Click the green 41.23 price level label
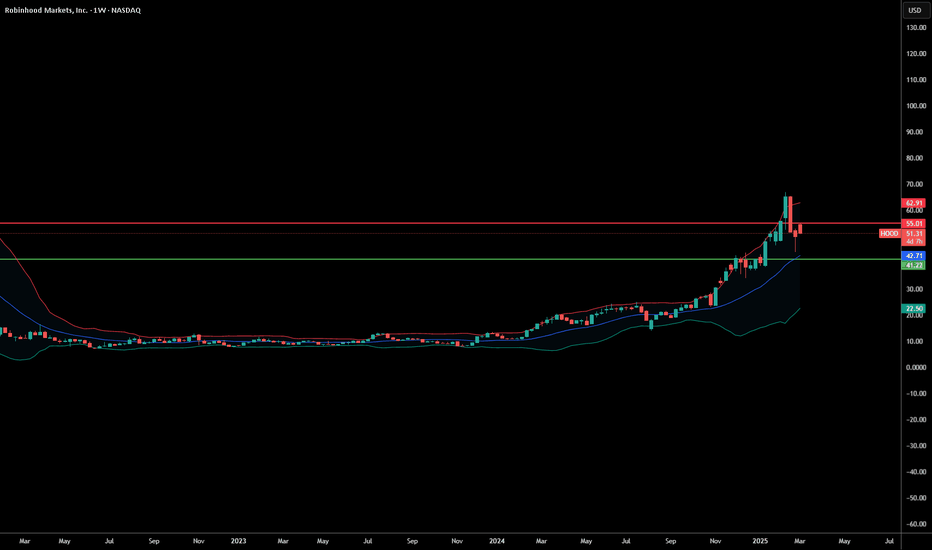The height and width of the screenshot is (550, 932). pyautogui.click(x=915, y=265)
